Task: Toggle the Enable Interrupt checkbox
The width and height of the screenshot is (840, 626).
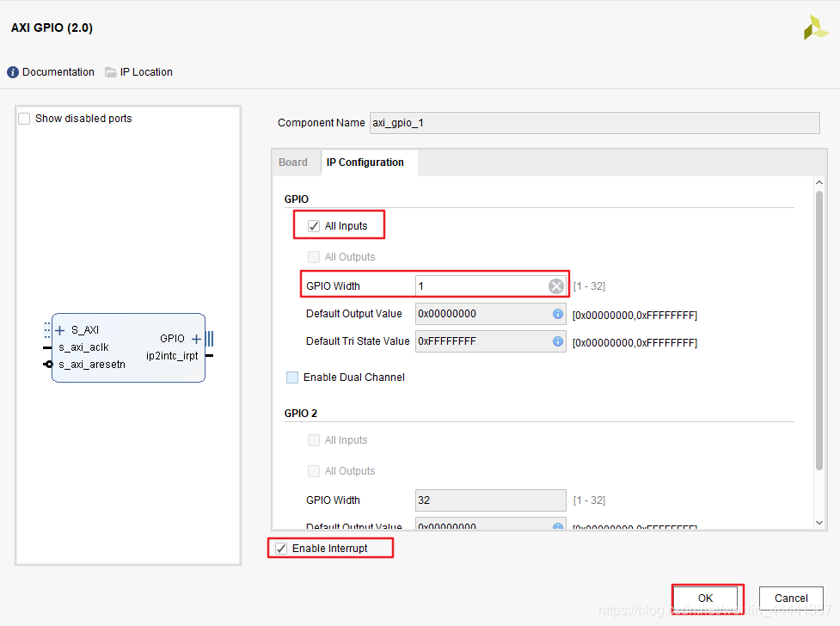Action: pyautogui.click(x=281, y=549)
